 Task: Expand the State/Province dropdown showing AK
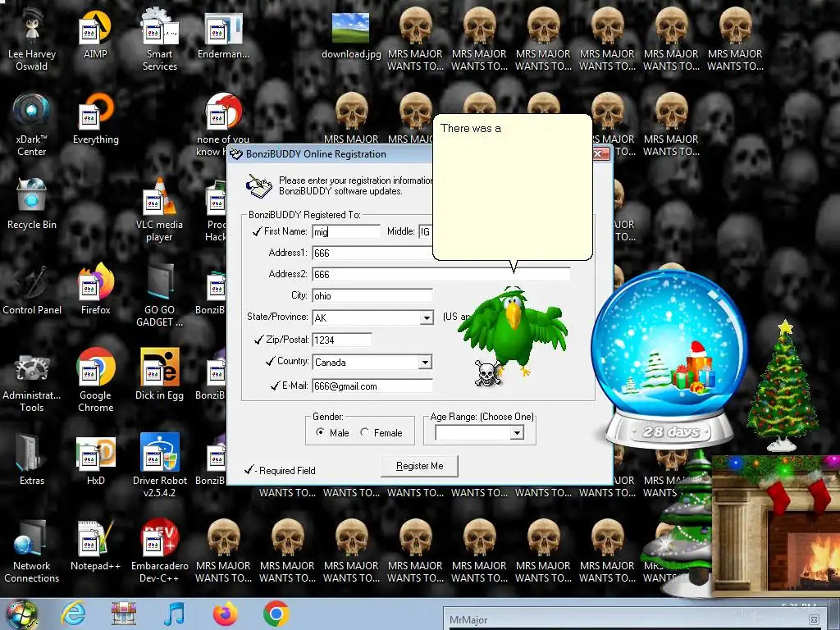(x=427, y=317)
